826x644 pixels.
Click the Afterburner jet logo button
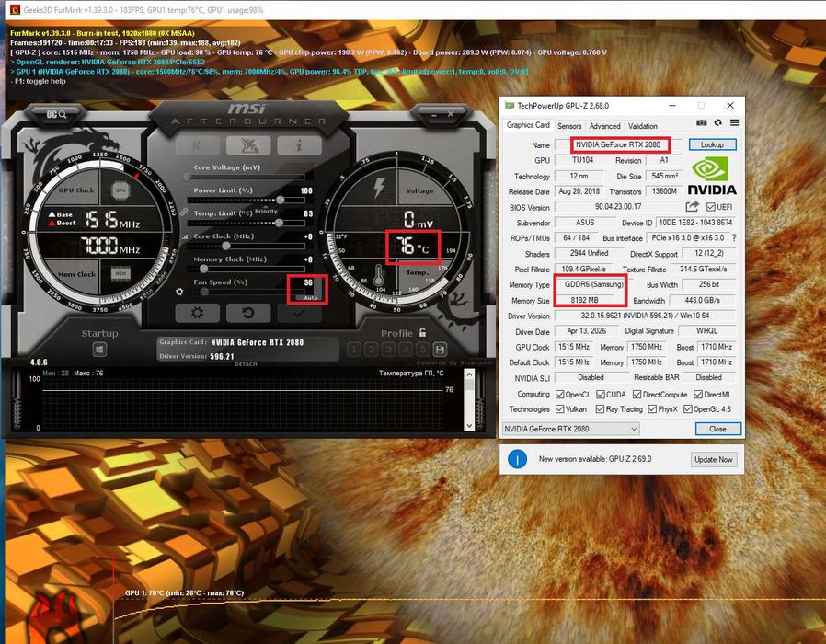pos(248,145)
